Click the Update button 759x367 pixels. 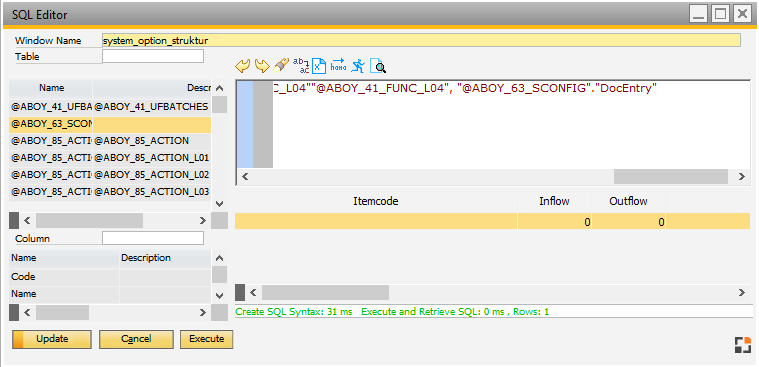(x=52, y=339)
